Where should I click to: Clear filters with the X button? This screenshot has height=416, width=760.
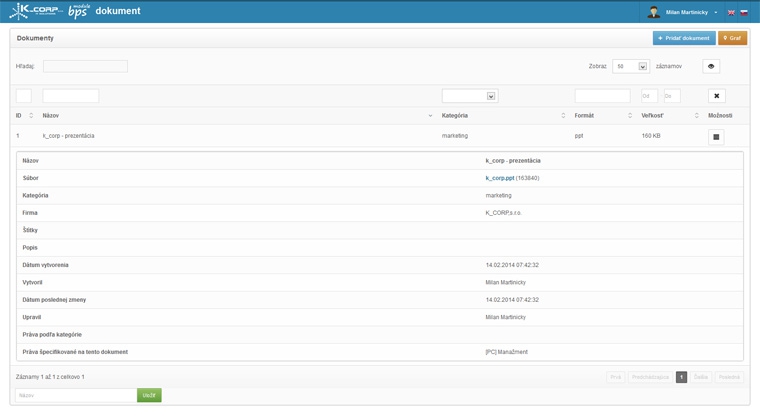click(x=716, y=96)
